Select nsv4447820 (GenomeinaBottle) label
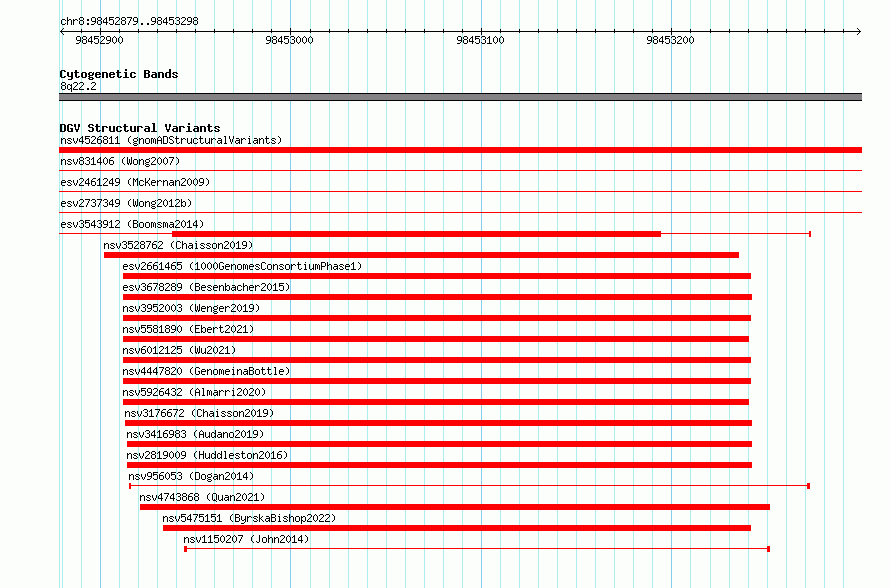 pos(206,371)
